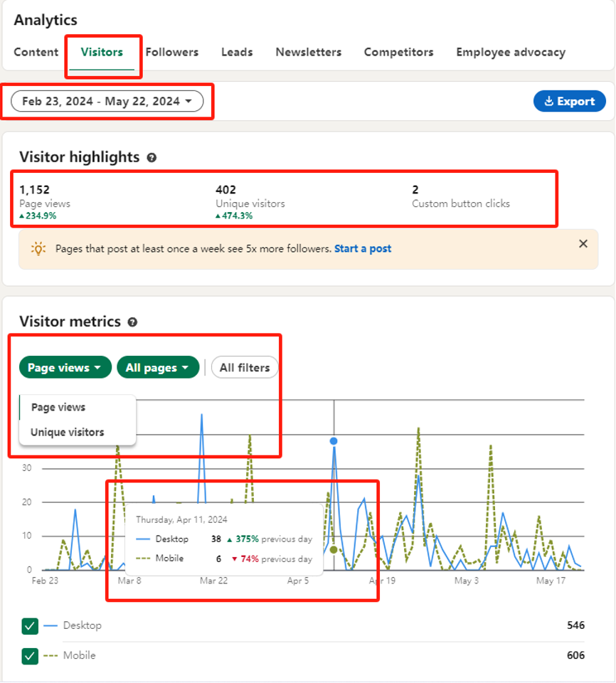Click the olive Mobile data point on chart
Image resolution: width=616 pixels, height=683 pixels.
334,550
